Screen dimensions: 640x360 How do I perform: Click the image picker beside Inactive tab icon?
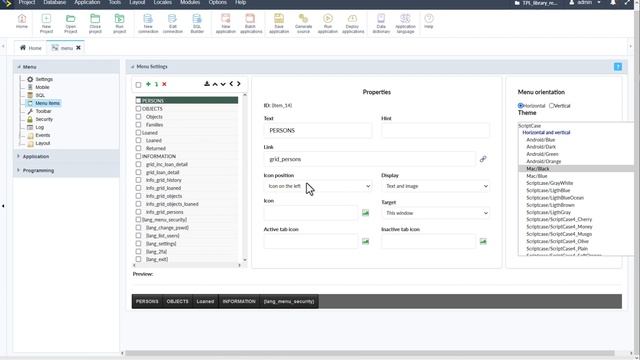click(483, 242)
